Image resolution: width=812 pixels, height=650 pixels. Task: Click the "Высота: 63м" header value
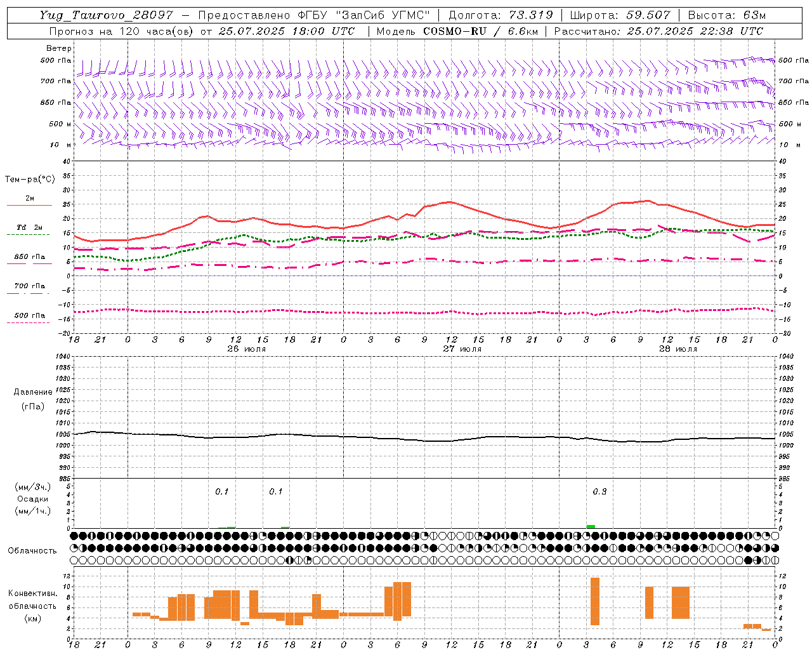(726, 15)
